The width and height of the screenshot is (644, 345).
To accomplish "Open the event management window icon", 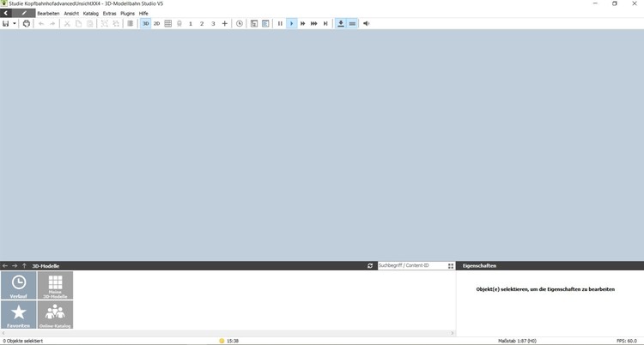I will point(254,24).
